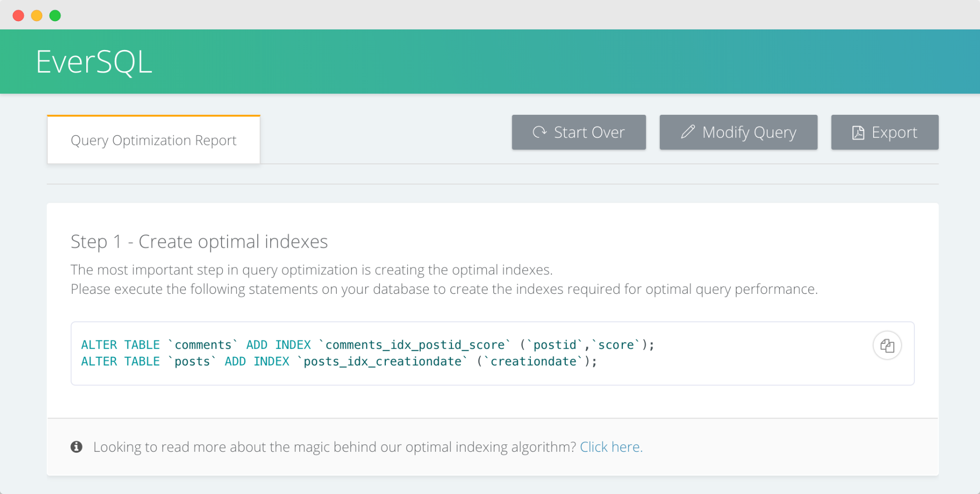Click the info icon beside the indexing note

[x=76, y=446]
